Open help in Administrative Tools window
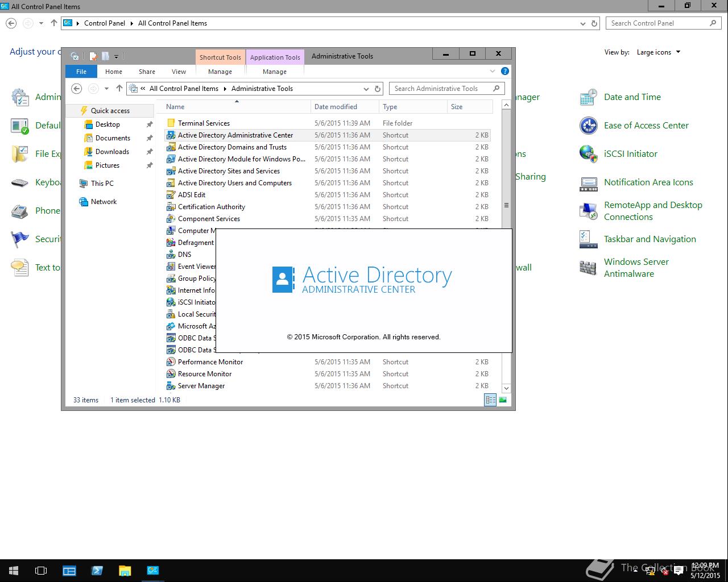This screenshot has width=728, height=582. point(504,72)
